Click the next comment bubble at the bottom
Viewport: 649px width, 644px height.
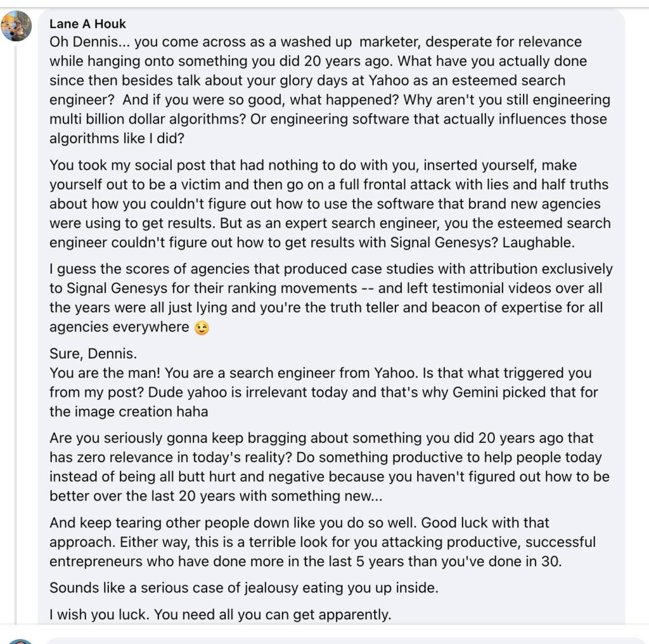tap(342, 640)
